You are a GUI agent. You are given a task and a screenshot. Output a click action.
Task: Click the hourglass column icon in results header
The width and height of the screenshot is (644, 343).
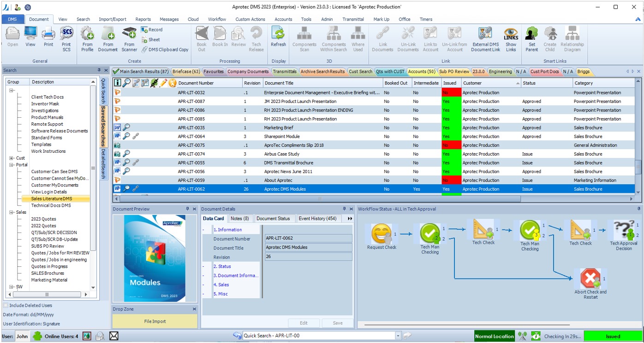pyautogui.click(x=173, y=83)
